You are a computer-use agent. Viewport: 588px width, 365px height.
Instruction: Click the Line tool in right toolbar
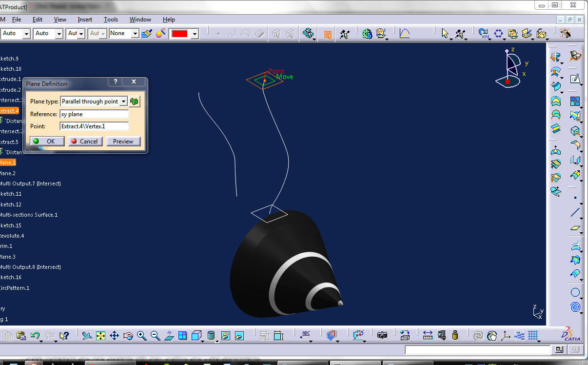(x=575, y=212)
